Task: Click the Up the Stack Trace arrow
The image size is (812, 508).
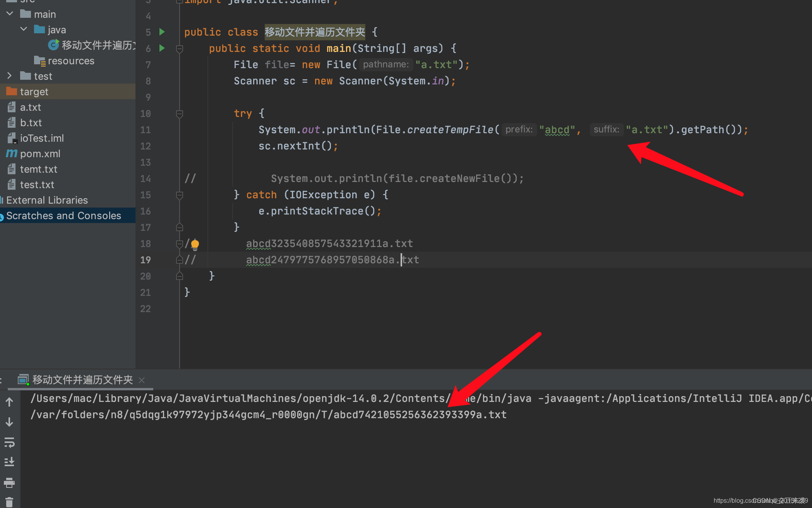Action: point(9,402)
